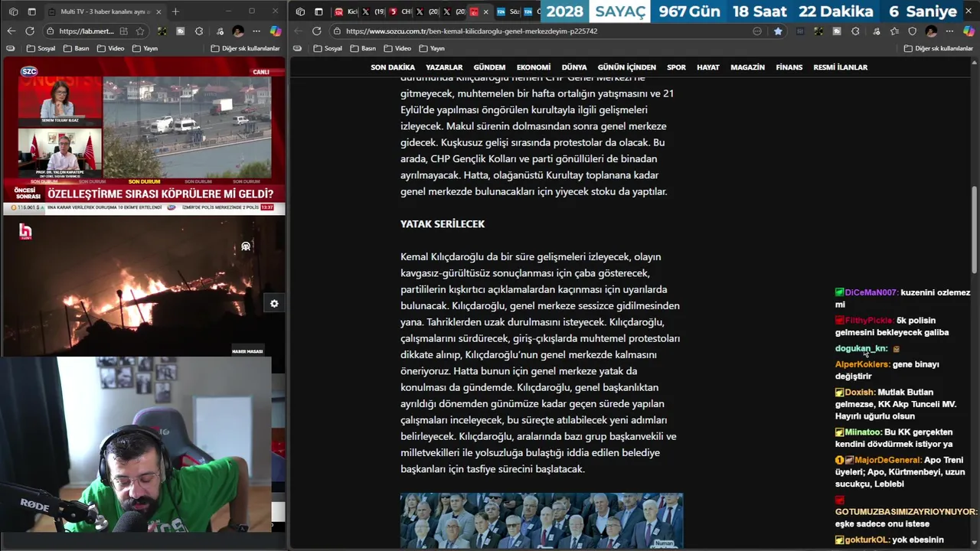The width and height of the screenshot is (980, 551).
Task: Close the Multi TV tab
Action: click(x=159, y=11)
